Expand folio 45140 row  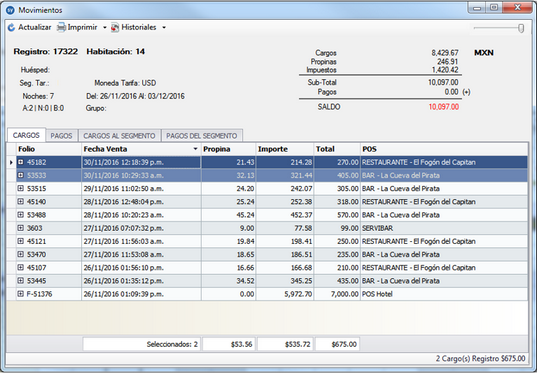tap(21, 201)
